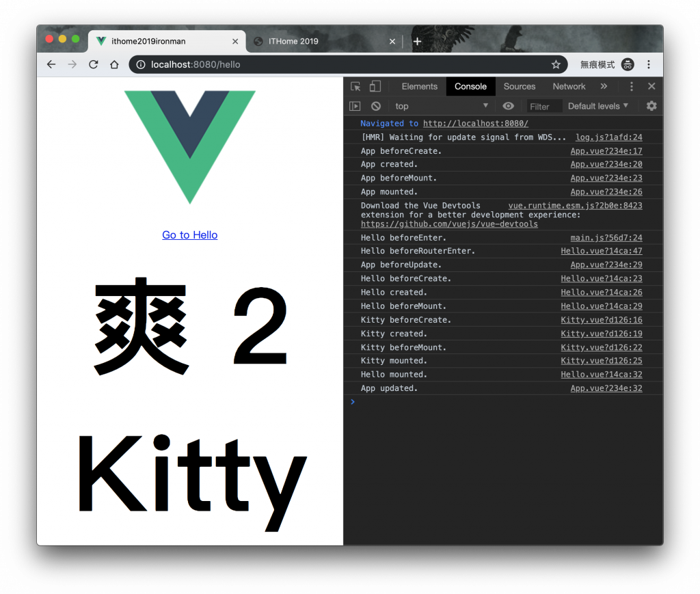The width and height of the screenshot is (700, 594).
Task: Open App.vue?234e:32 source link
Action: [606, 388]
